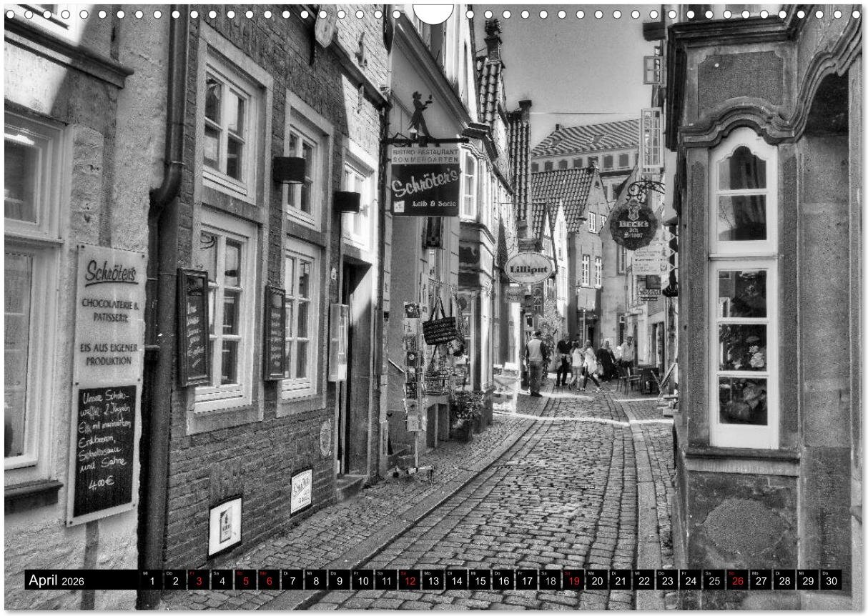Select Thursday 2 in the date strip

174,580
